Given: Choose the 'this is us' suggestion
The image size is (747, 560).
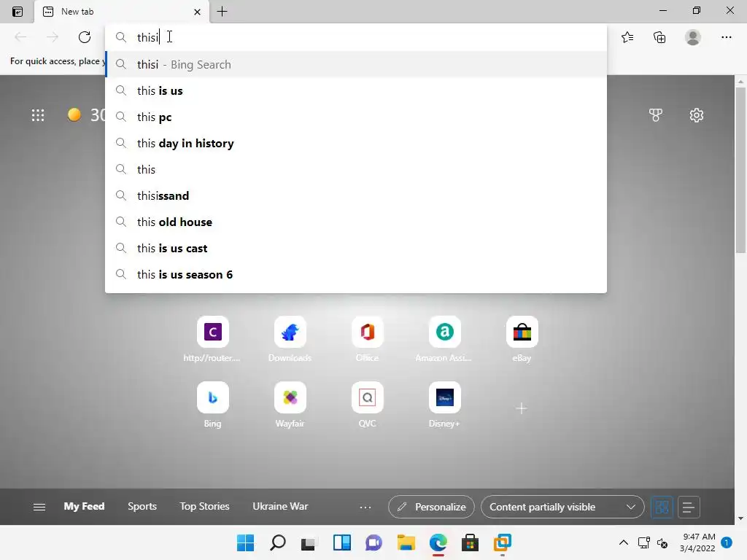Looking at the screenshot, I should pos(356,90).
